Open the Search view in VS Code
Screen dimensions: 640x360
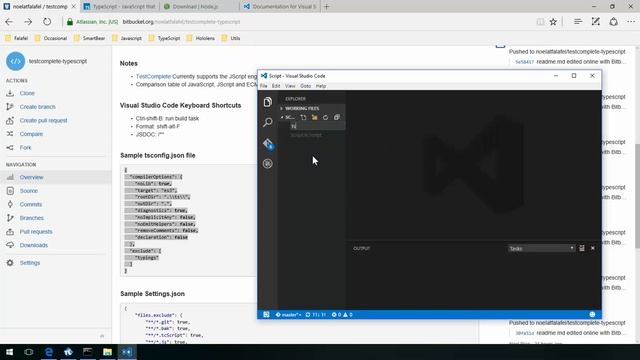268,122
